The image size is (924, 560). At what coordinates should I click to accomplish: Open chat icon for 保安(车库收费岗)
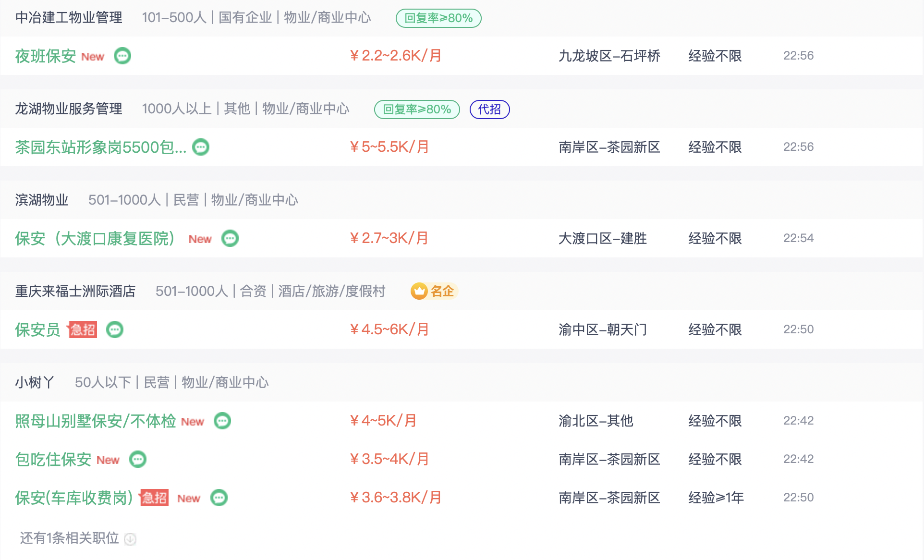219,498
